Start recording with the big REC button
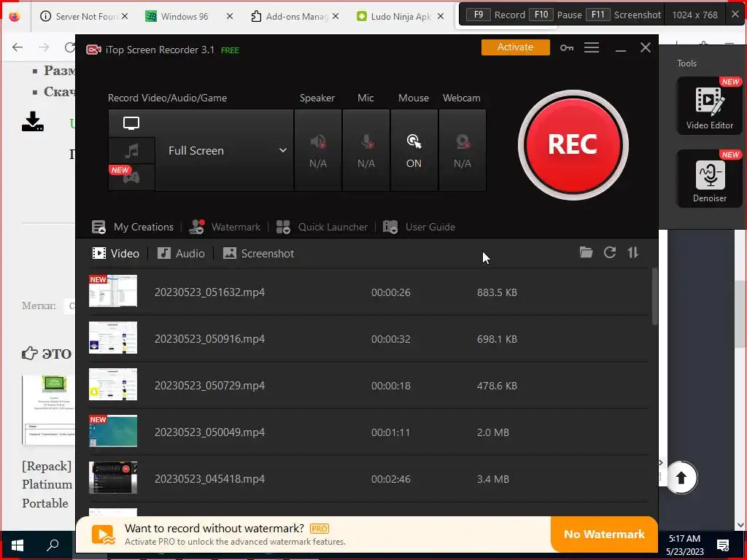This screenshot has width=747, height=560. pos(573,145)
